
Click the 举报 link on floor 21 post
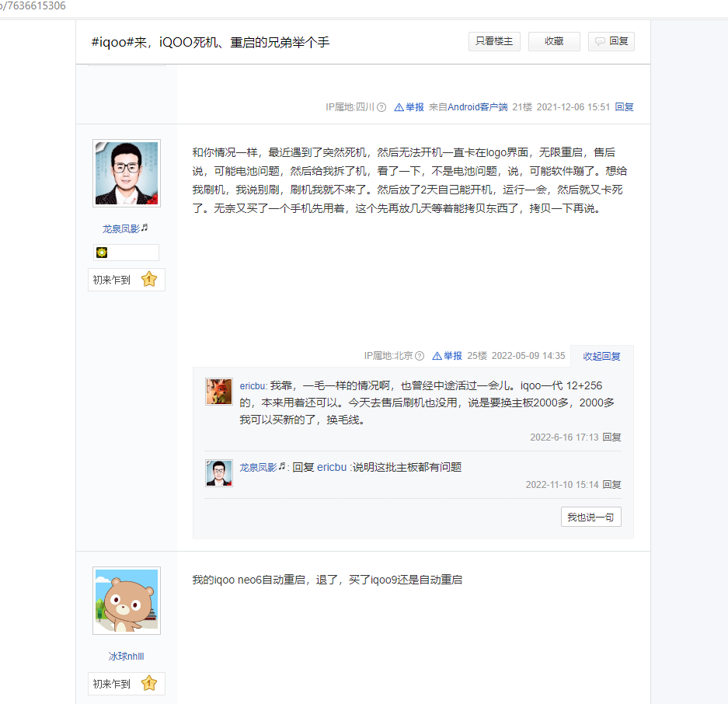coord(409,107)
